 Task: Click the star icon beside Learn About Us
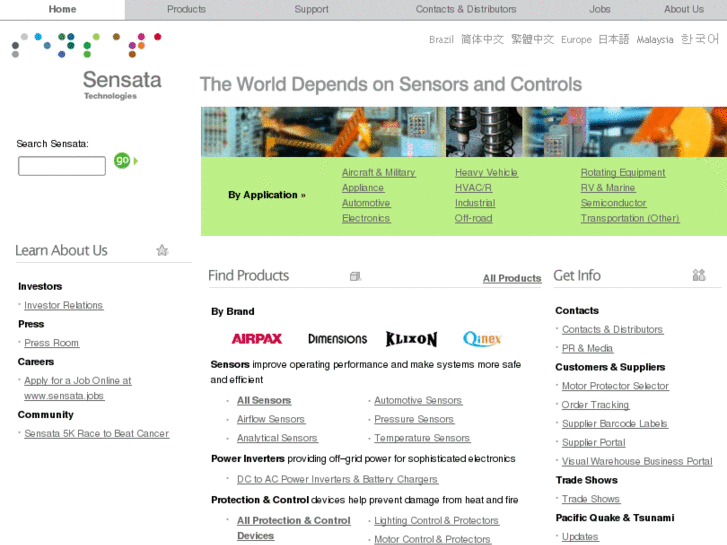pyautogui.click(x=162, y=250)
